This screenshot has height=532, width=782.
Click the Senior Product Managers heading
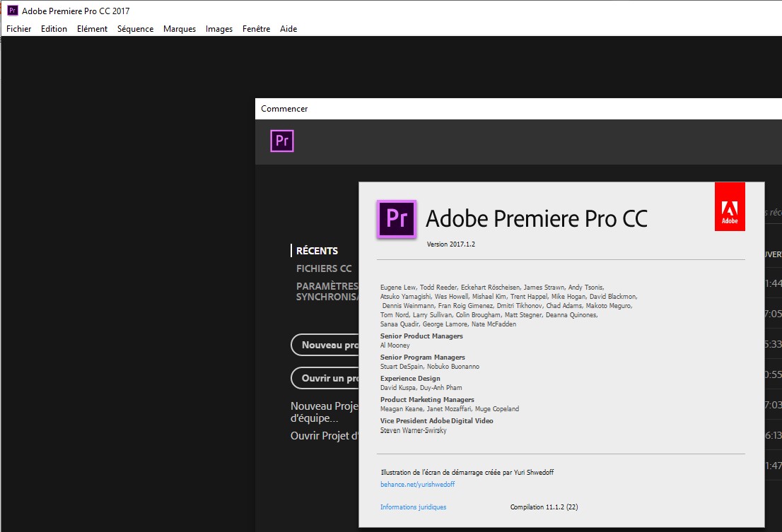point(421,336)
